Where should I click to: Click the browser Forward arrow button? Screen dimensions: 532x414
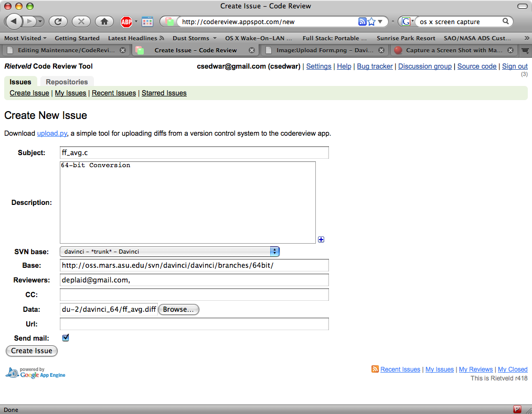pyautogui.click(x=29, y=21)
